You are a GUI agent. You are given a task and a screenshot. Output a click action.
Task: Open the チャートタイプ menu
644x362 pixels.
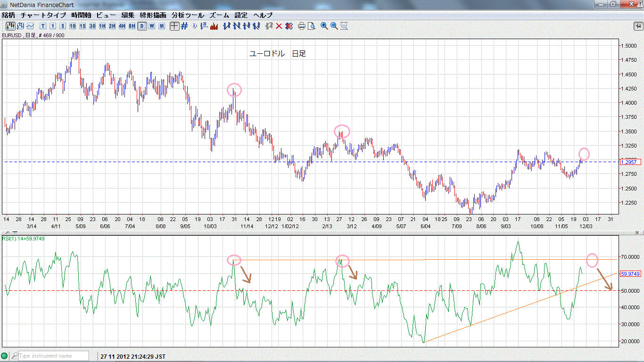[x=42, y=15]
